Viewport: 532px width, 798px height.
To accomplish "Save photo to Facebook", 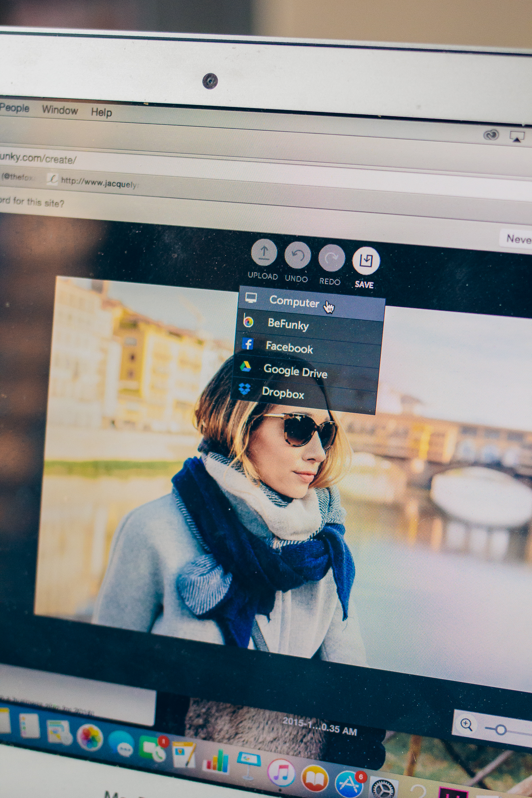I will pyautogui.click(x=308, y=348).
